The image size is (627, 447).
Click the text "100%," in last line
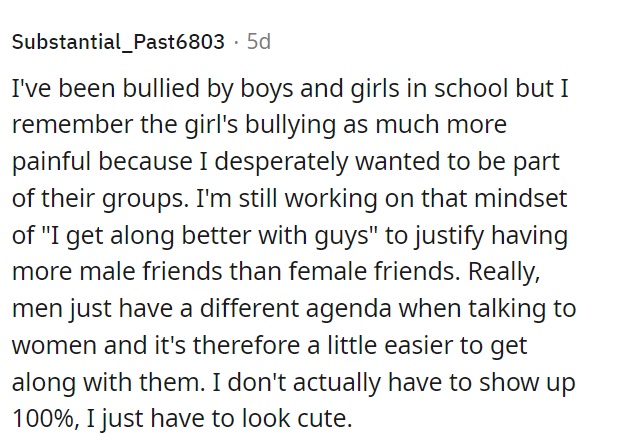(44, 419)
